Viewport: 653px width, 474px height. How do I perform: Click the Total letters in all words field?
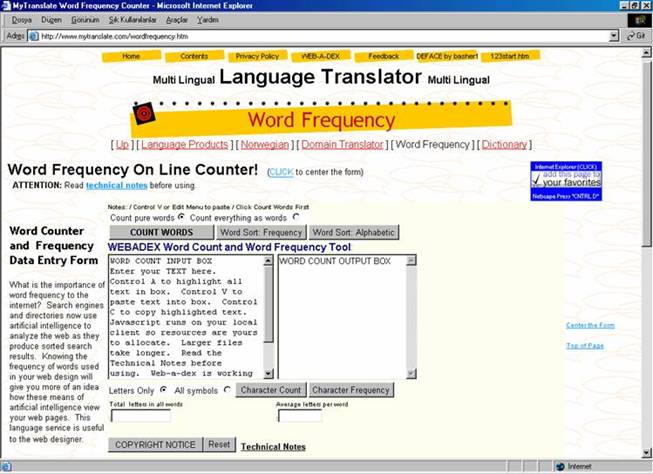click(141, 416)
